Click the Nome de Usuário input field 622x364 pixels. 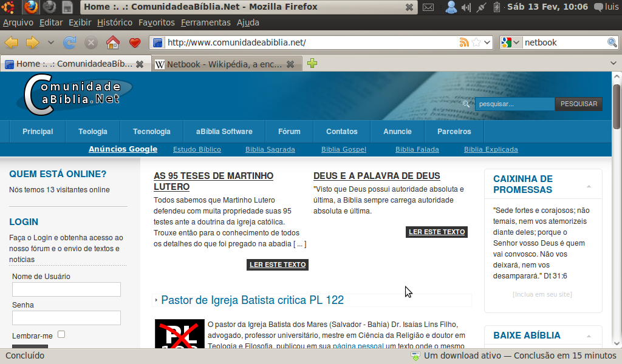66,289
